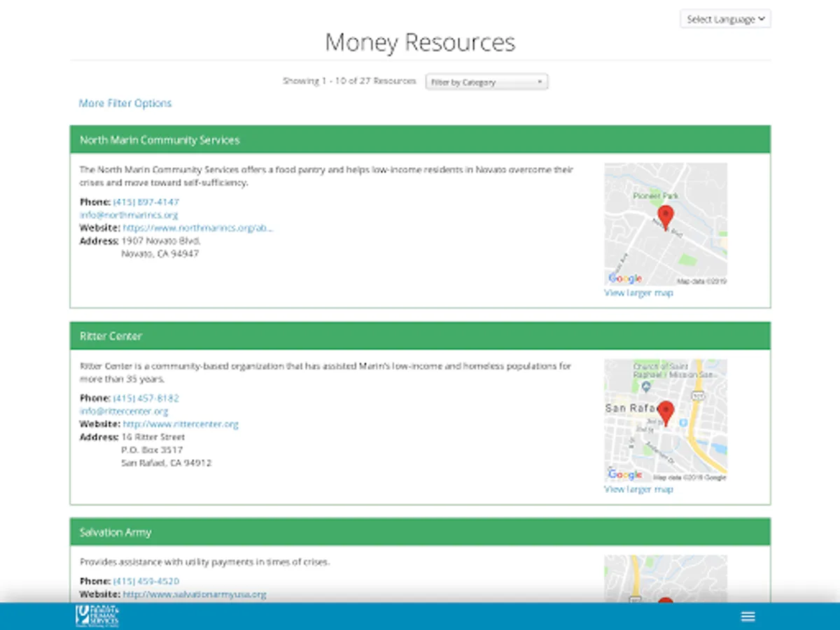Click Ritter Center description paragraph
Screen dimensions: 840x630
325,372
